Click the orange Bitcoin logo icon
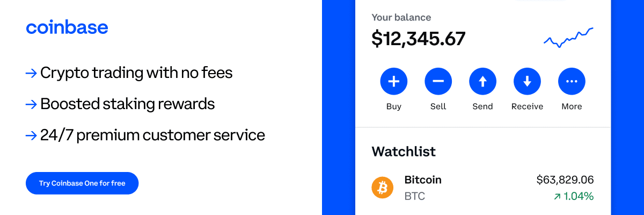Image resolution: width=644 pixels, height=215 pixels. click(383, 188)
